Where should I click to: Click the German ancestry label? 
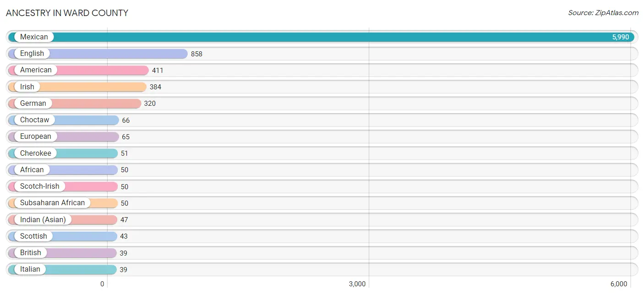33,103
